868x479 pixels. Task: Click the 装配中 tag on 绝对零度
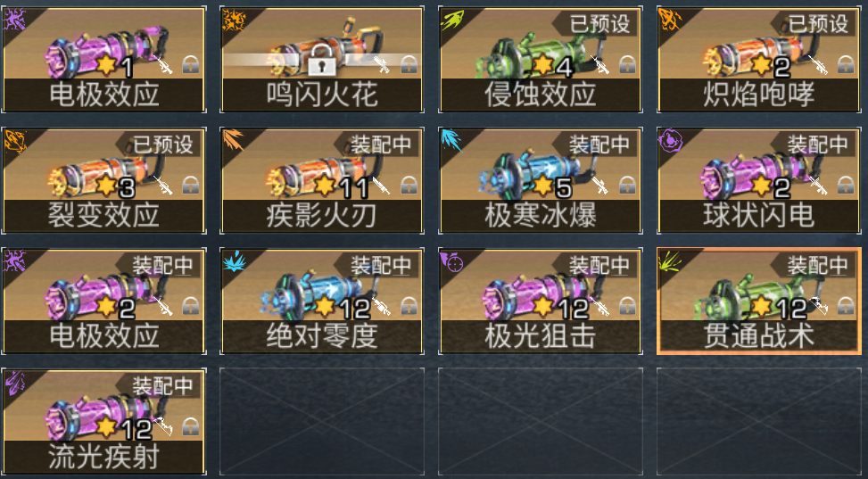pos(382,265)
